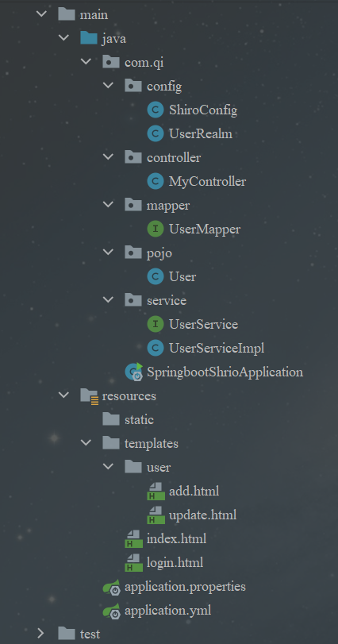Collapse the java folder chevron
Viewport: 338px width, 644px height.
tap(63, 38)
